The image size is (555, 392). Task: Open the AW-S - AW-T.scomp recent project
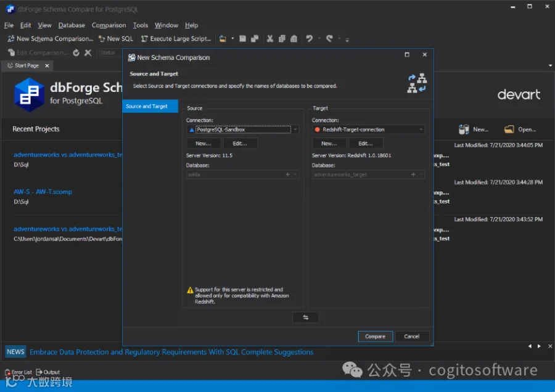43,192
